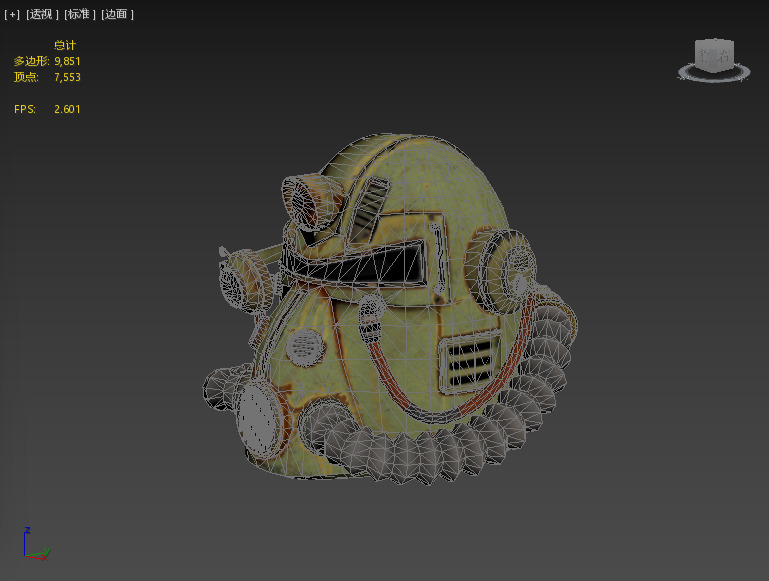This screenshot has width=769, height=581.
Task: Click the 总计 statistics header
Action: (65, 45)
